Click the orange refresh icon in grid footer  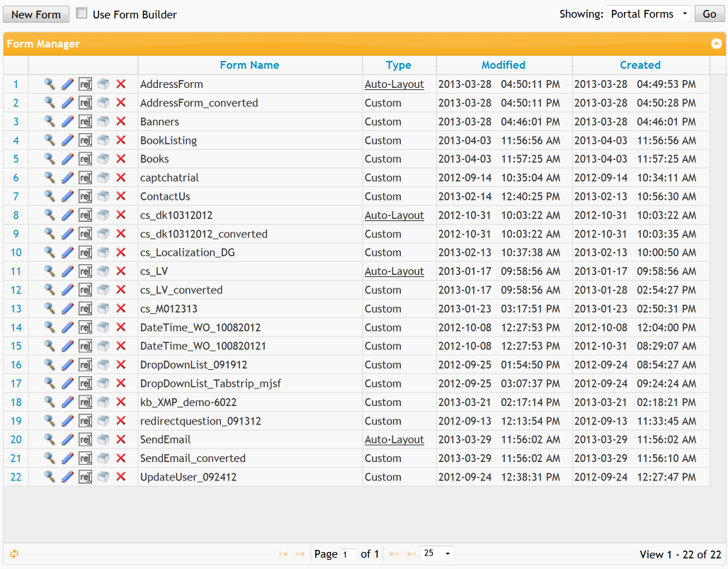click(14, 553)
